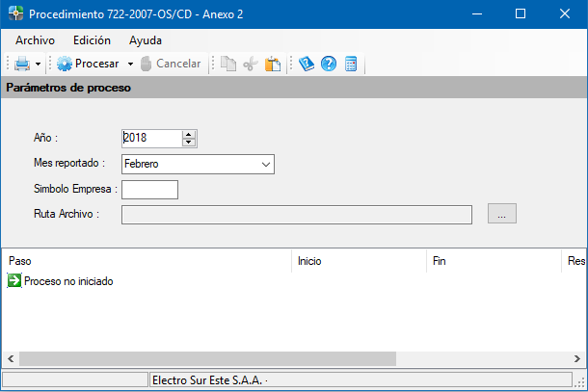
Task: Click the Simbolo Empresa text field
Action: point(149,190)
